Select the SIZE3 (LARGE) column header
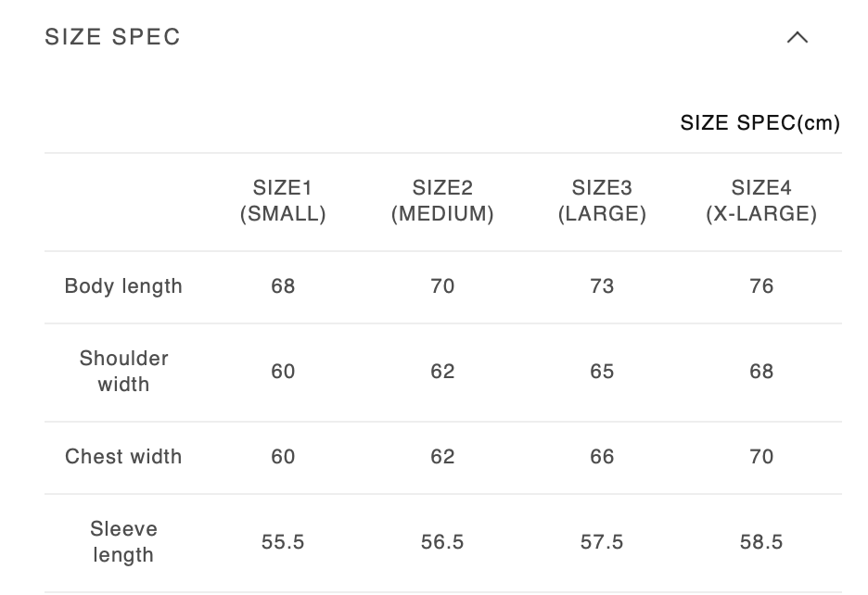868x595 pixels. pos(602,201)
